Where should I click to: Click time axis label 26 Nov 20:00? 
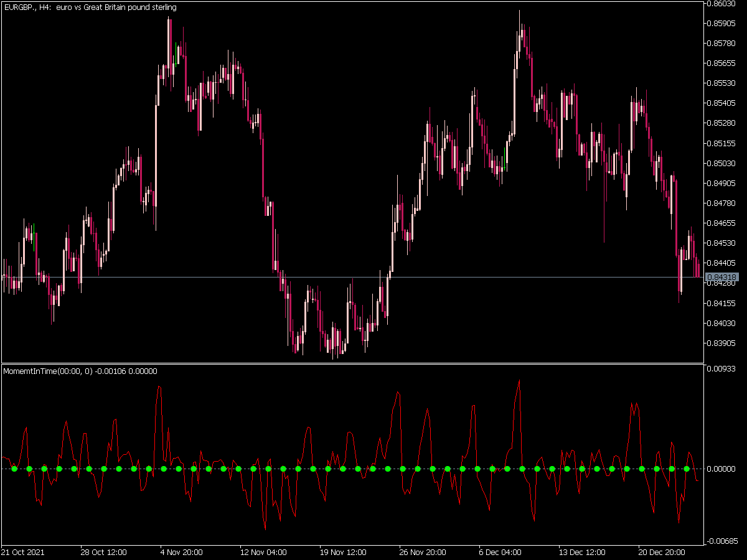tap(423, 553)
